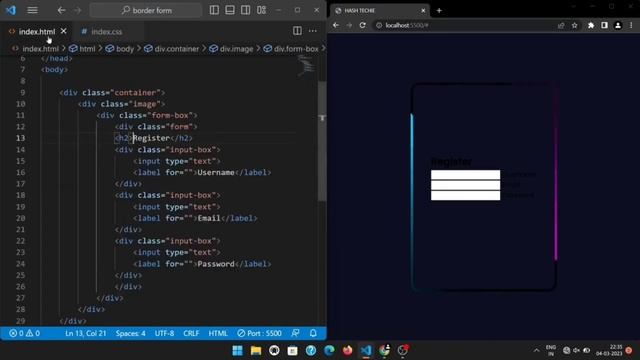Switch to the index.css tab
Image resolution: width=640 pixels, height=360 pixels.
[107, 31]
